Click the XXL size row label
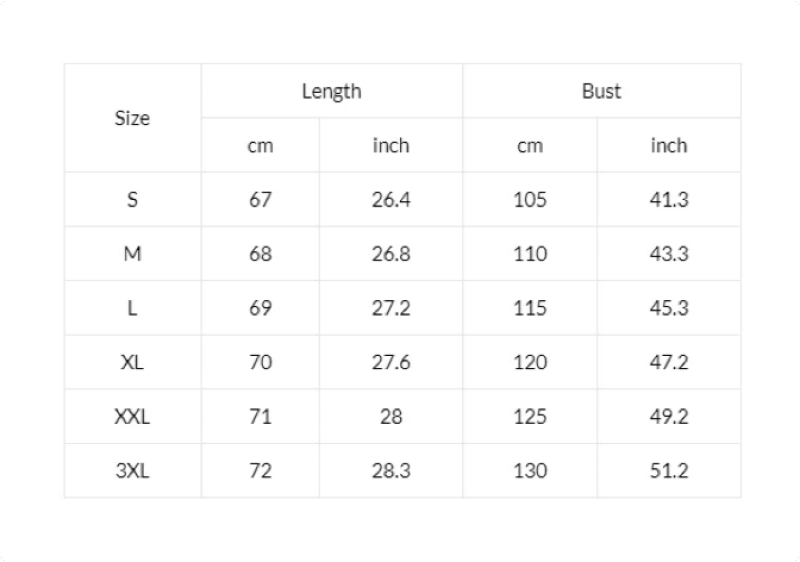 [132, 416]
